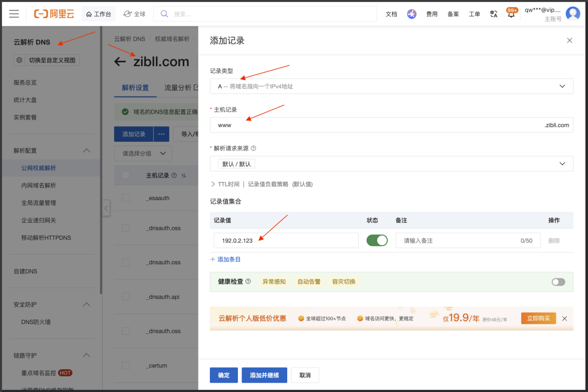Click the blue 添加记录 button

click(134, 134)
